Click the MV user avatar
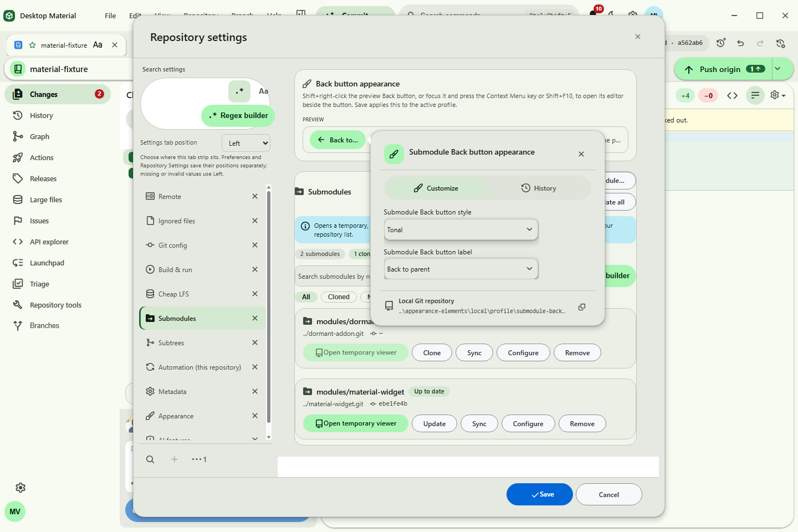The width and height of the screenshot is (798, 532). click(15, 511)
